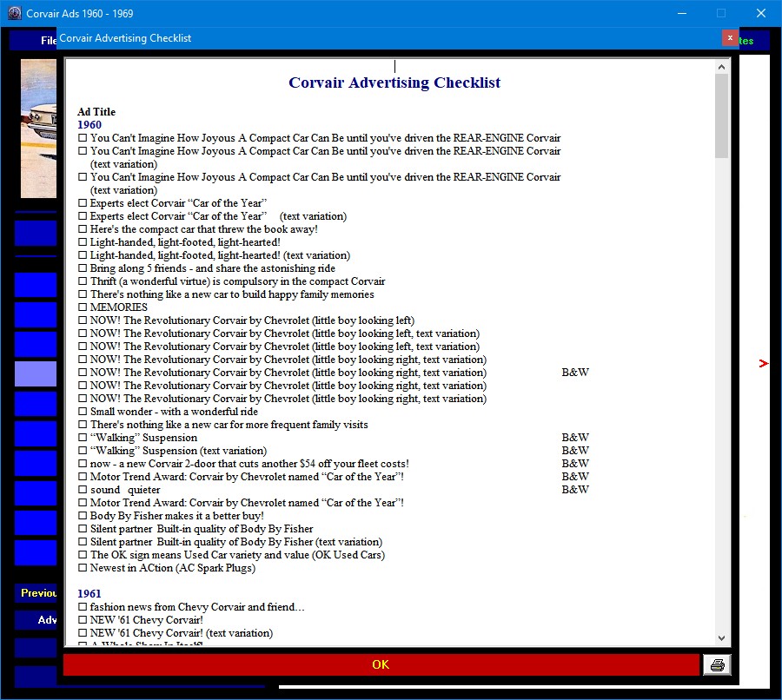Screen dimensions: 782x700
Task: Click the "Corvair Advertising Checklist" heading
Action: pos(394,83)
